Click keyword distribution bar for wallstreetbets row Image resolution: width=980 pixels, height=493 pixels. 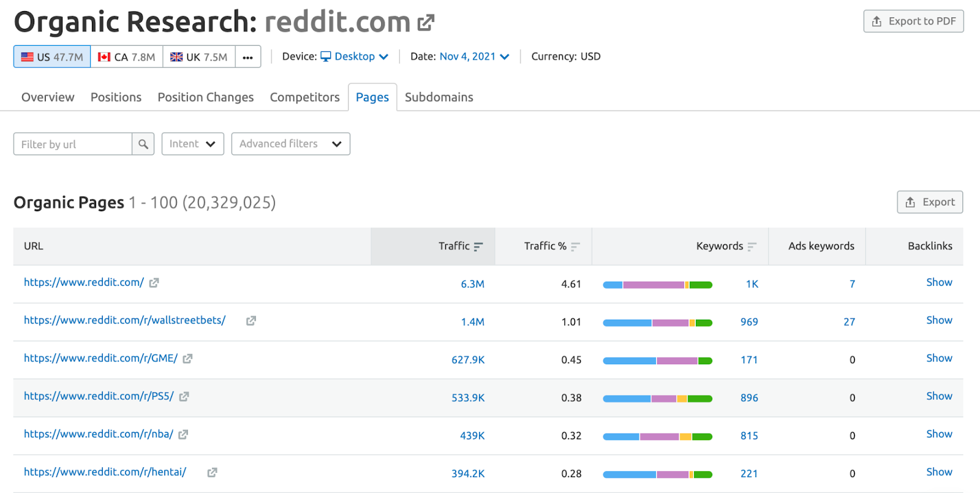[658, 323]
